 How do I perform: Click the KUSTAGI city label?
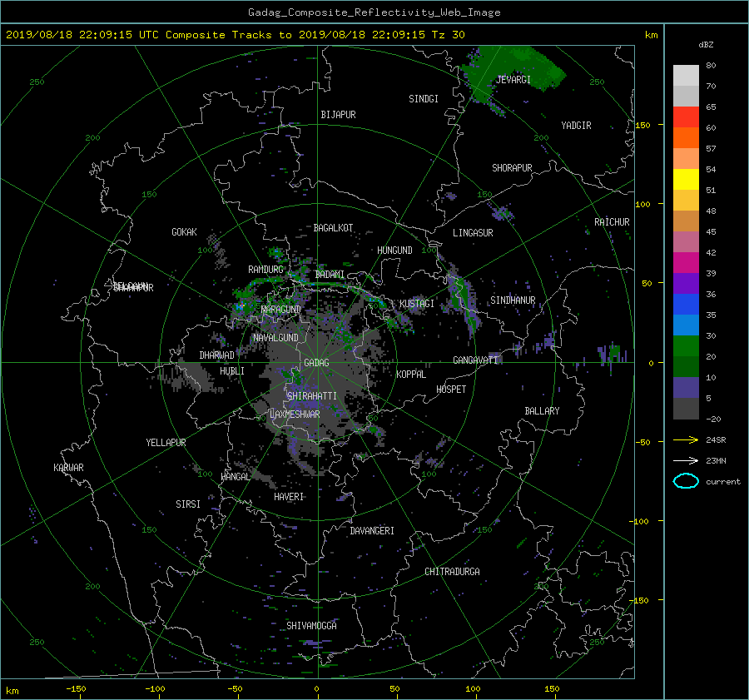click(x=417, y=304)
